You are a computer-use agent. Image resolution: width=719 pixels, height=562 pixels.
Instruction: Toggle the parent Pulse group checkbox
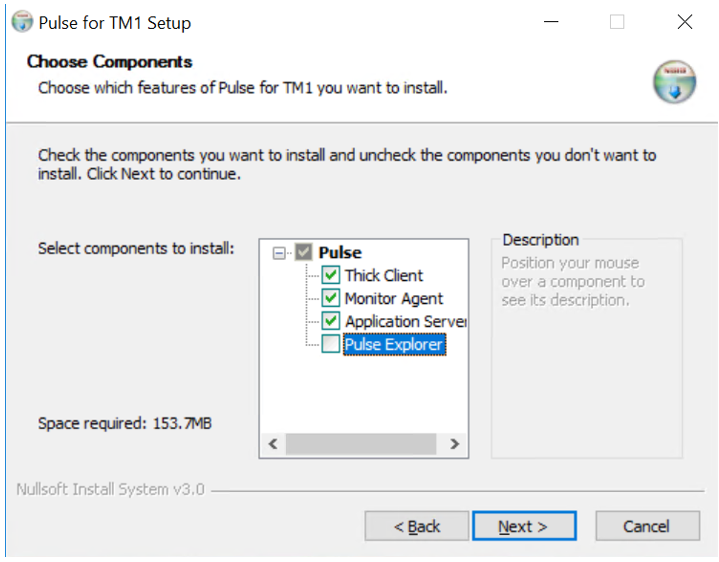click(x=305, y=253)
